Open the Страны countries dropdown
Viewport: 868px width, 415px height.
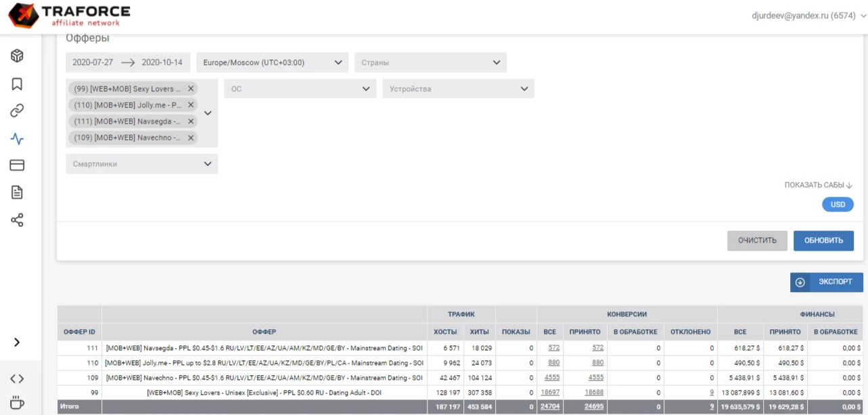pos(430,63)
